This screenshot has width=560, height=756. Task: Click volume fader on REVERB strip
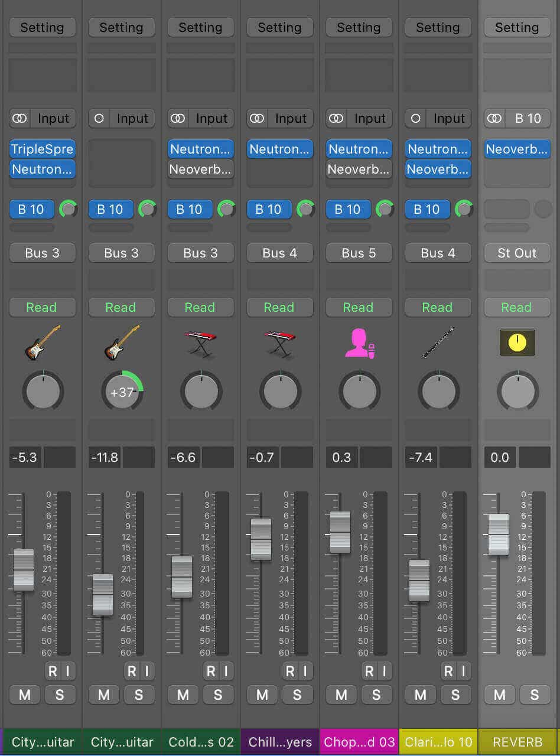[x=499, y=535]
